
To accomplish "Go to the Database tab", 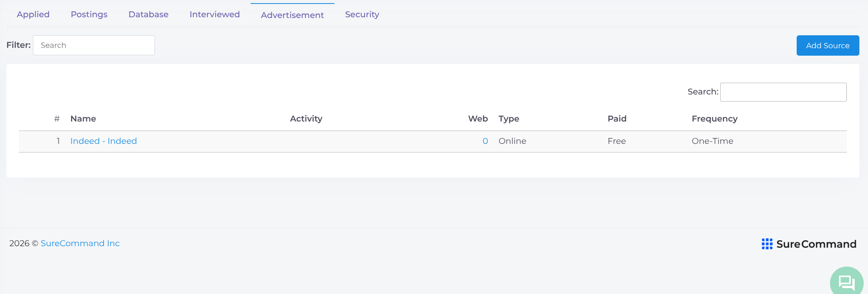I will [x=149, y=15].
